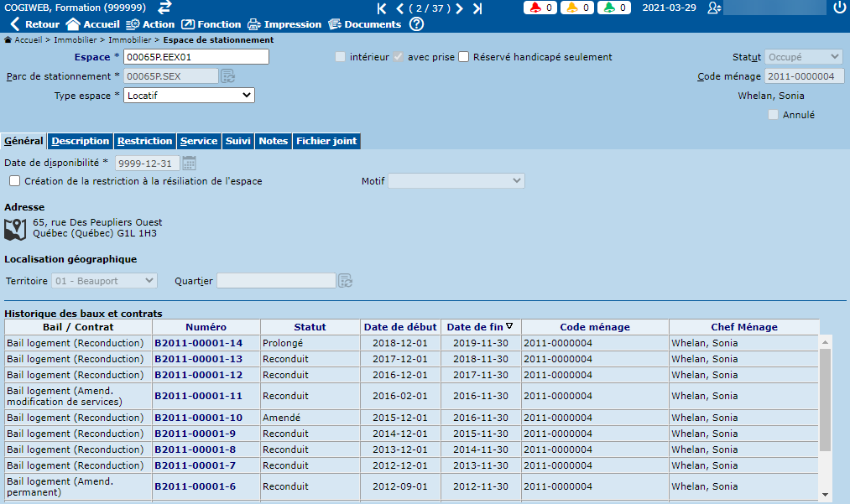Viewport: 850px width, 504px height.
Task: Jump to the first record
Action: tap(382, 8)
